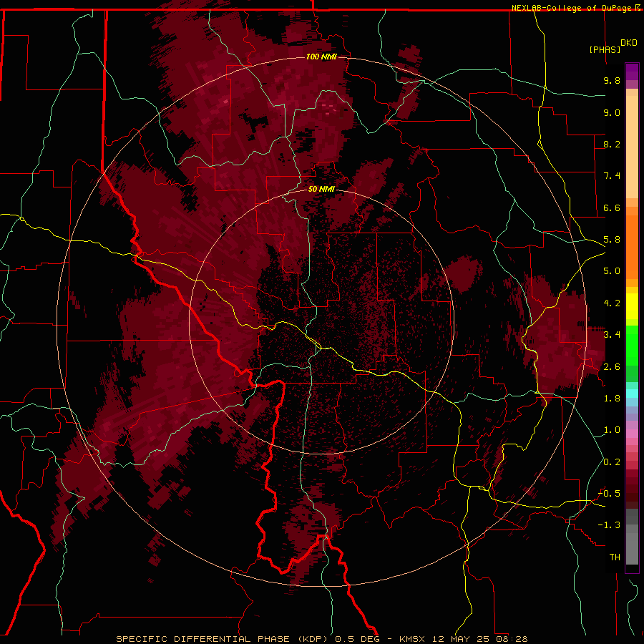644x644 pixels.
Task: Click the KMSX station identifier
Action: (412, 639)
